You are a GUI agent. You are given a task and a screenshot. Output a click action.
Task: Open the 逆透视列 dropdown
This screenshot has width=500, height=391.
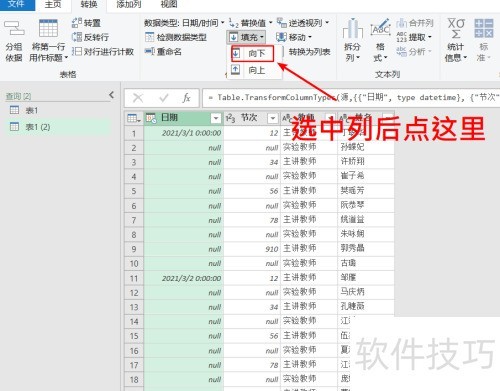tap(303, 23)
